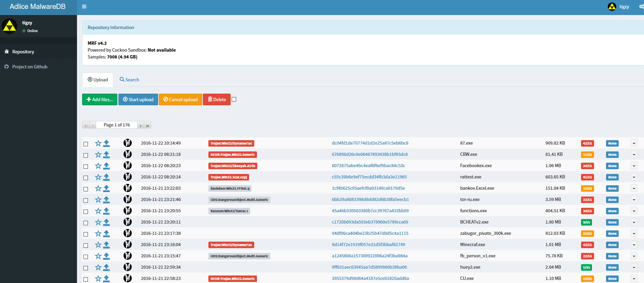Toggle the select-all checkbox beside Delete
644x283 pixels.
(234, 99)
